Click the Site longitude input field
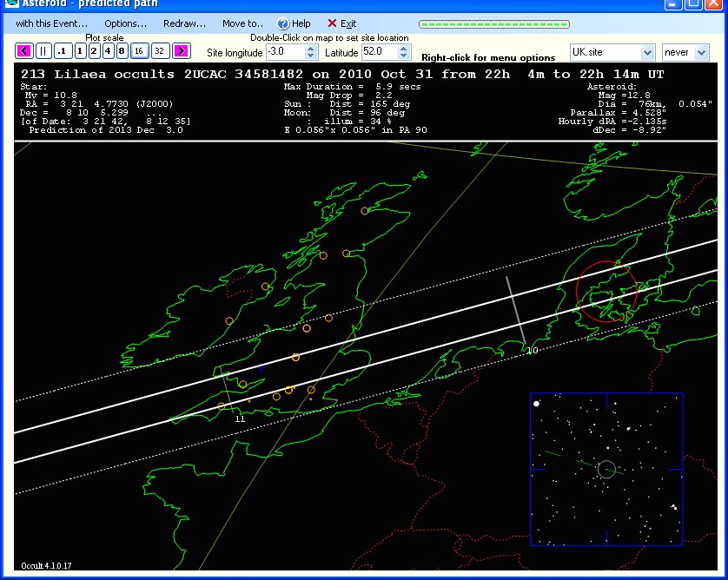The height and width of the screenshot is (580, 728). (287, 53)
